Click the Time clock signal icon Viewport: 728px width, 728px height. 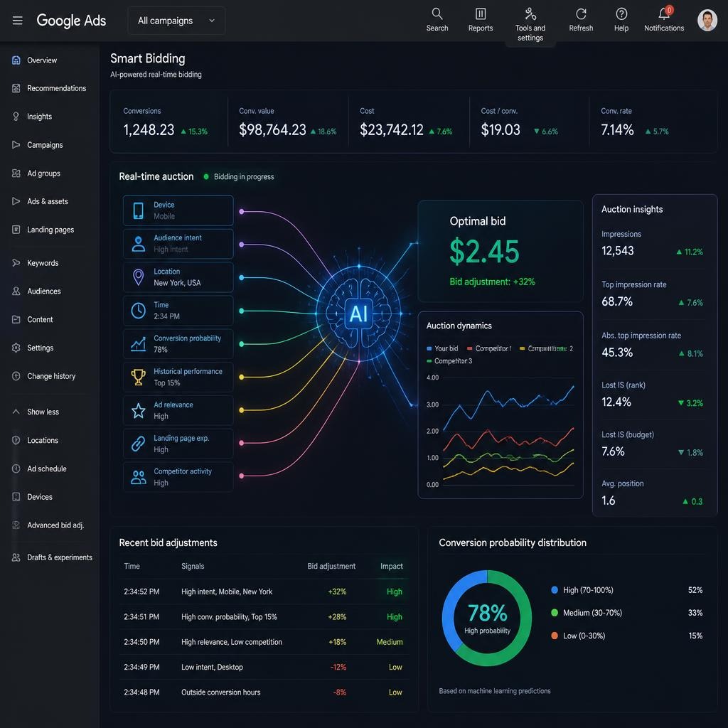[139, 311]
